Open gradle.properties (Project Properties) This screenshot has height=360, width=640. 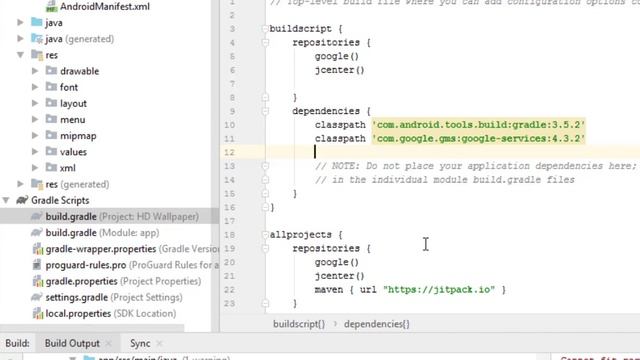[x=123, y=281]
